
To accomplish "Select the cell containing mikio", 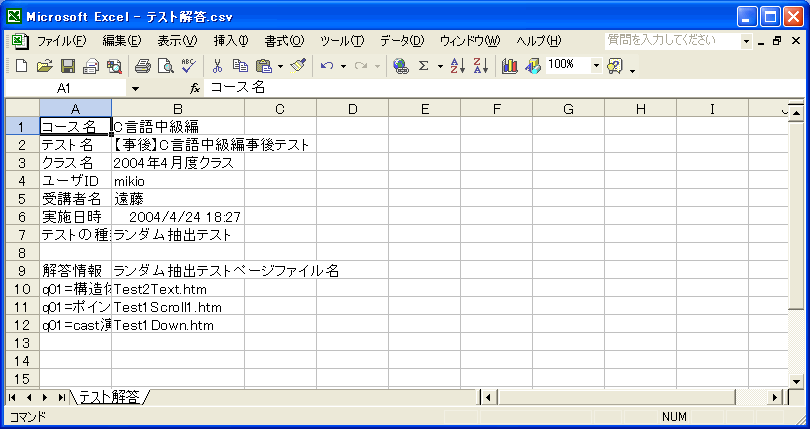I will (178, 180).
